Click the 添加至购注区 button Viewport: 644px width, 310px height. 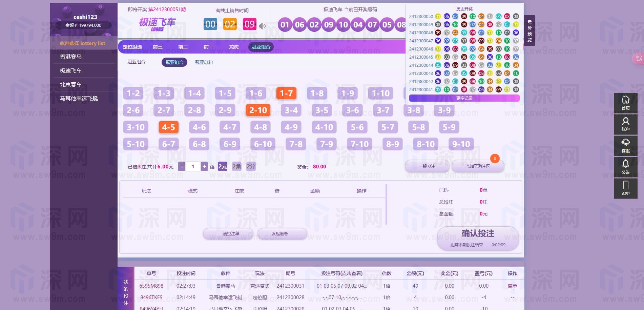(x=478, y=166)
